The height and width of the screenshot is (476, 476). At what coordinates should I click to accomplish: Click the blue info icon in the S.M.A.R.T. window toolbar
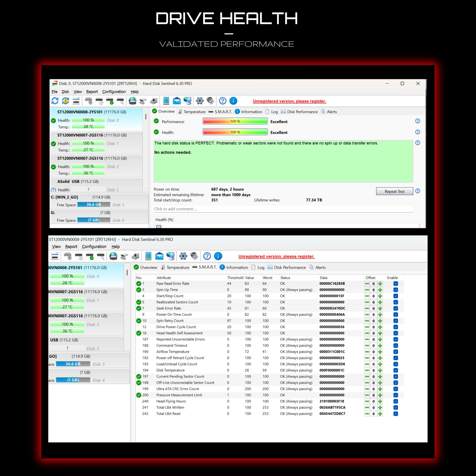[218, 256]
